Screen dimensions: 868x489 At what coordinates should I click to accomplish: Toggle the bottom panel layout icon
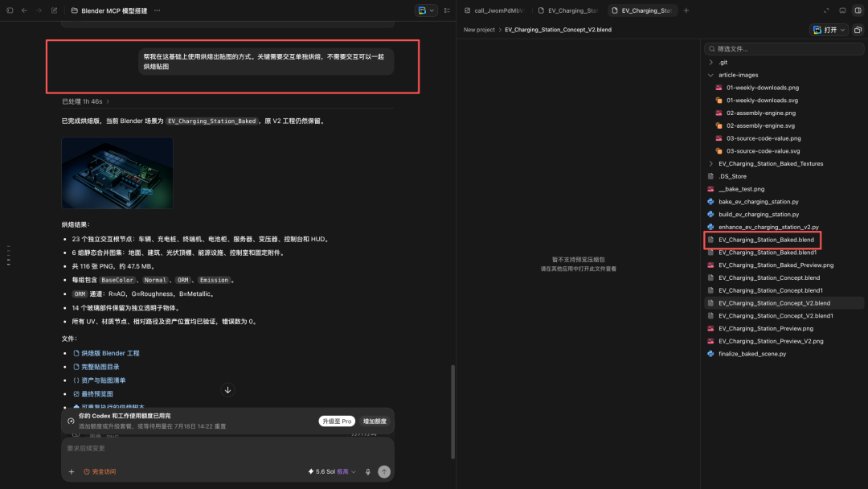(x=842, y=10)
